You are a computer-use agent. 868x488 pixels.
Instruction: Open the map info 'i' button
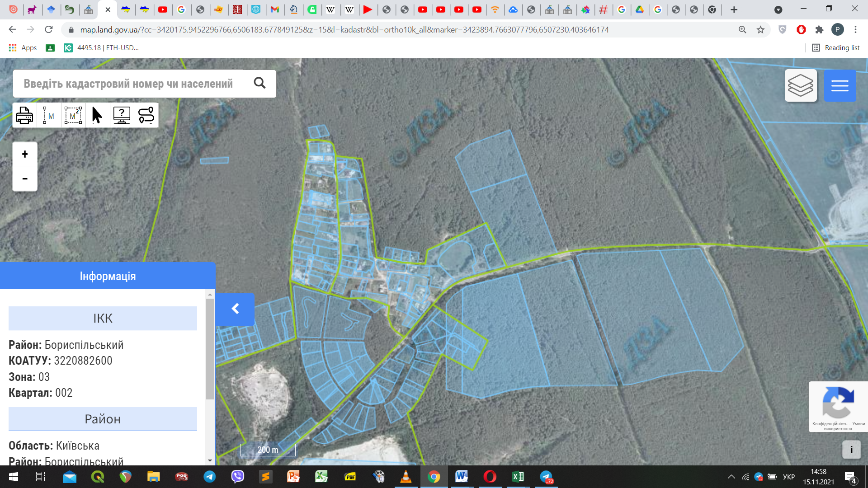point(851,450)
